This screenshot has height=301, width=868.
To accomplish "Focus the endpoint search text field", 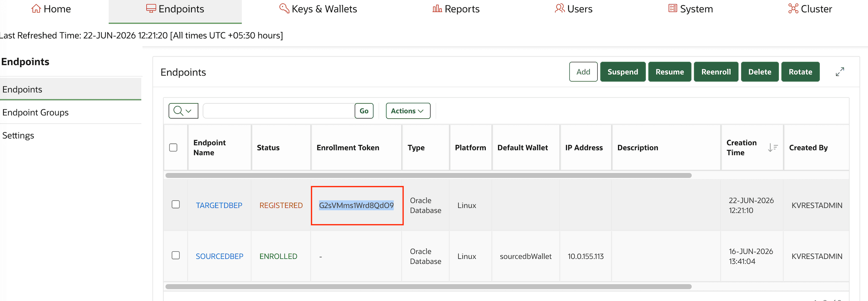I will coord(279,111).
